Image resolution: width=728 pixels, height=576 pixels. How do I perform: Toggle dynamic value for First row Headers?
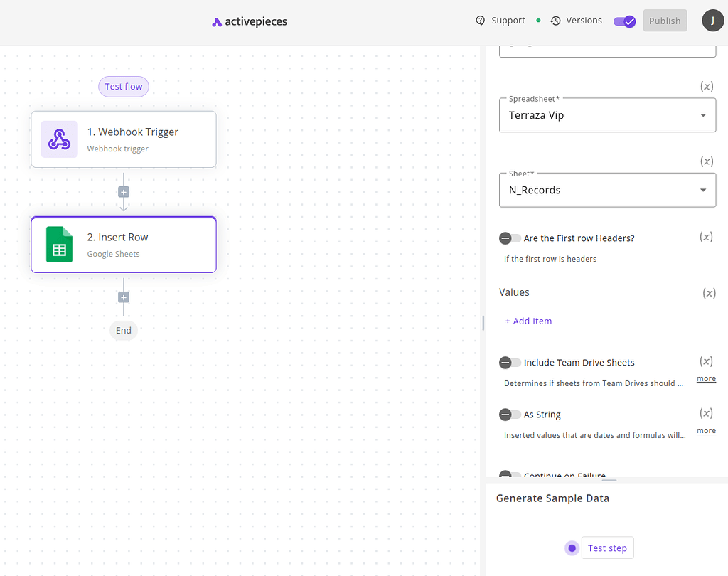pyautogui.click(x=706, y=237)
